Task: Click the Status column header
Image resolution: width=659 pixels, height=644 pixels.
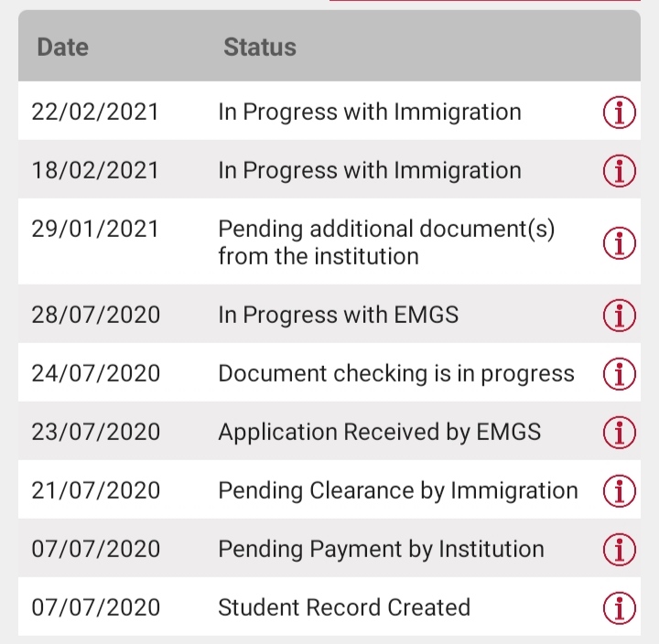Action: coord(260,47)
